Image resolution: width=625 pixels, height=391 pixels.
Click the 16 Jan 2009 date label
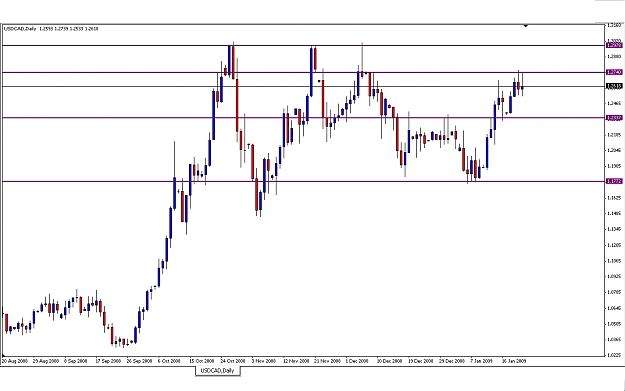click(514, 361)
